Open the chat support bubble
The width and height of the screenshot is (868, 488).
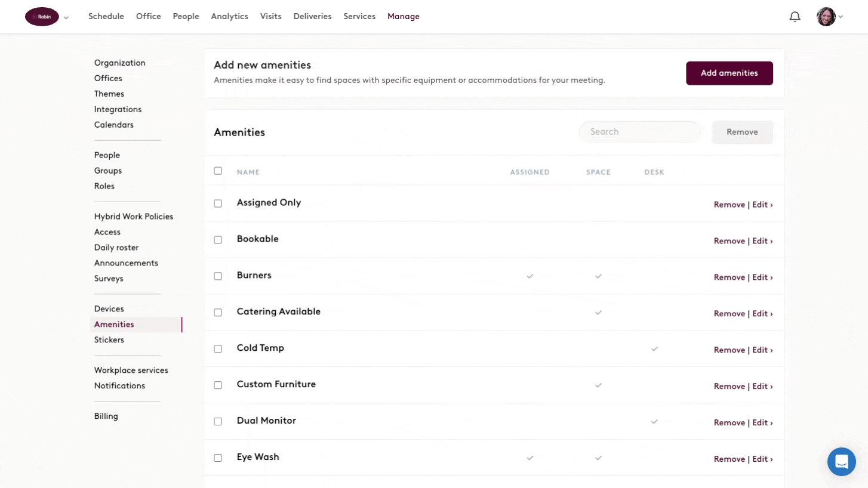coord(842,462)
